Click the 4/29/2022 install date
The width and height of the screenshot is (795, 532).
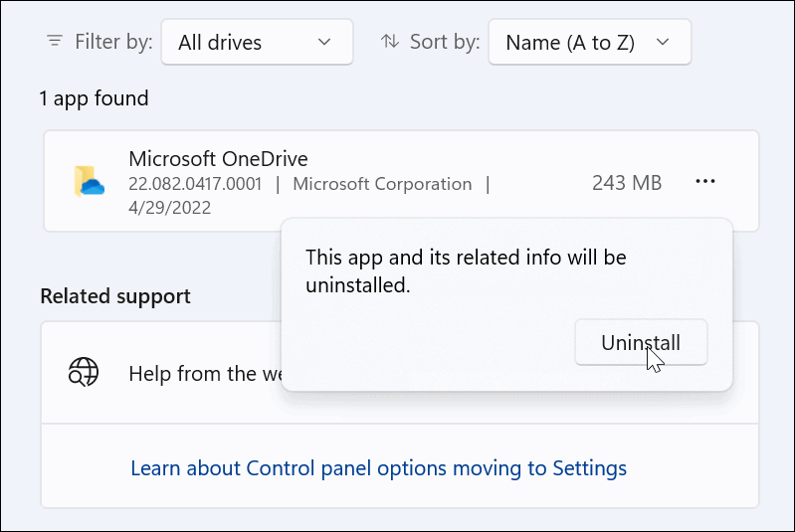(x=169, y=208)
